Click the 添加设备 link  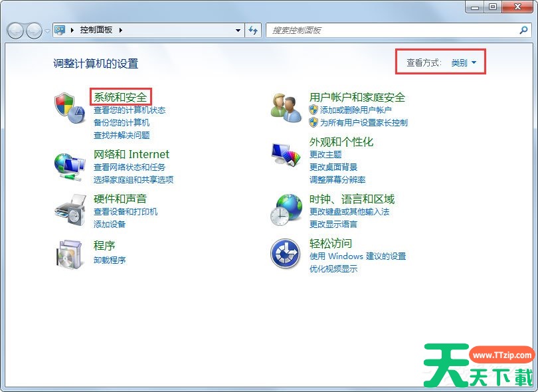click(x=110, y=224)
